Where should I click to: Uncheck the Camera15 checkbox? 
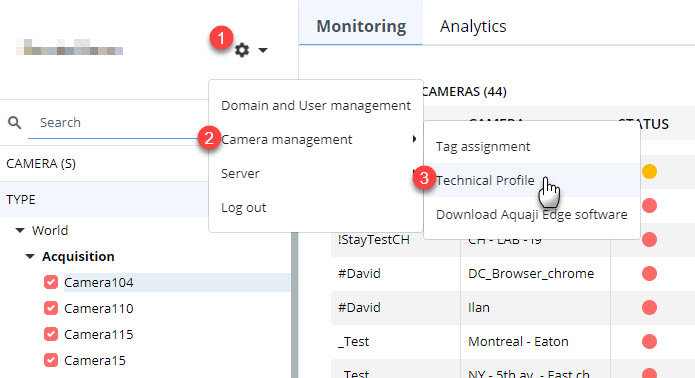tap(51, 360)
